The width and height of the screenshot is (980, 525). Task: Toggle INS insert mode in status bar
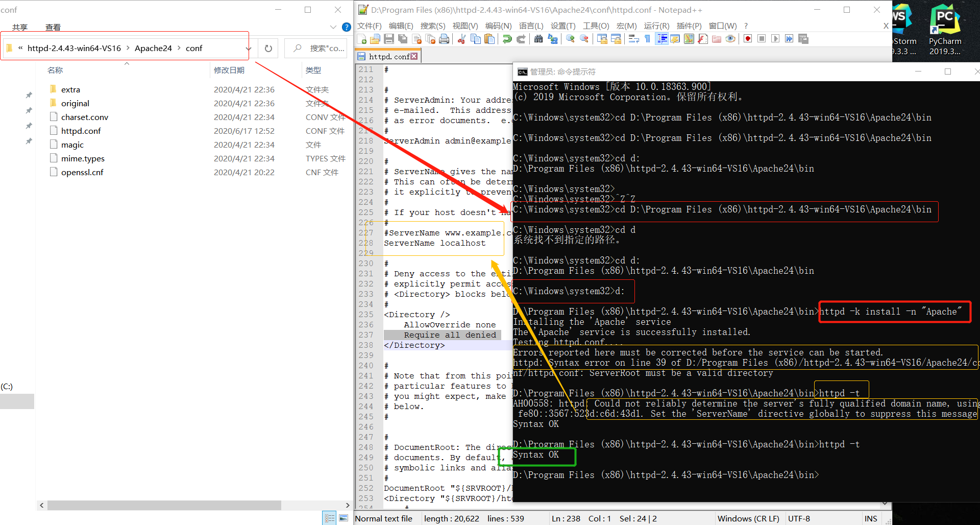click(x=871, y=518)
